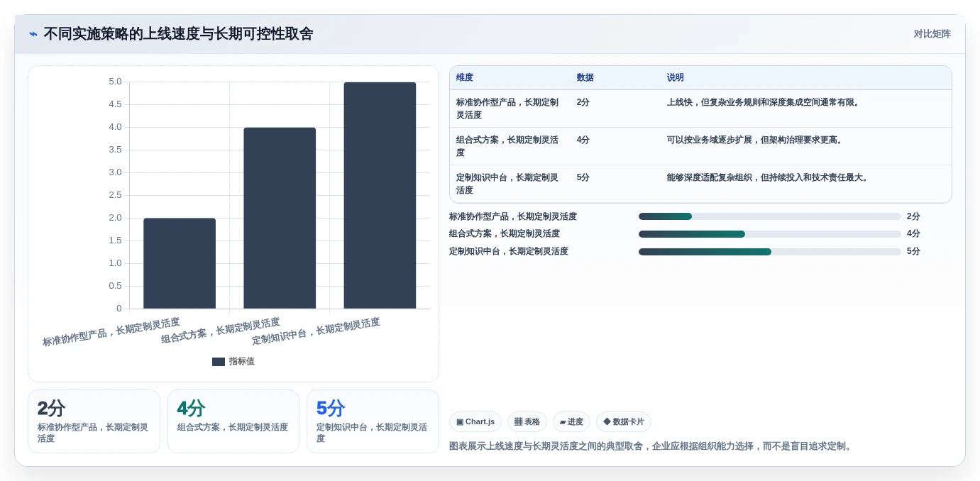Open the 4分 data card
The width and height of the screenshot is (980, 481).
pyautogui.click(x=233, y=421)
